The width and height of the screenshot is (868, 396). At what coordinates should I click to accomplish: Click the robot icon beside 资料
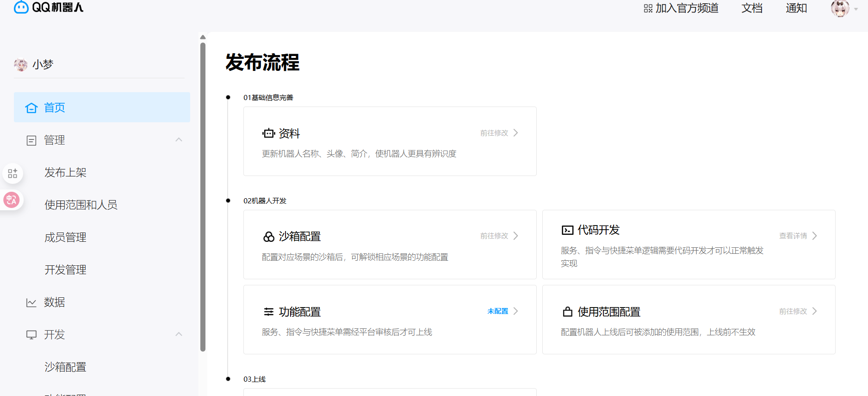(268, 133)
